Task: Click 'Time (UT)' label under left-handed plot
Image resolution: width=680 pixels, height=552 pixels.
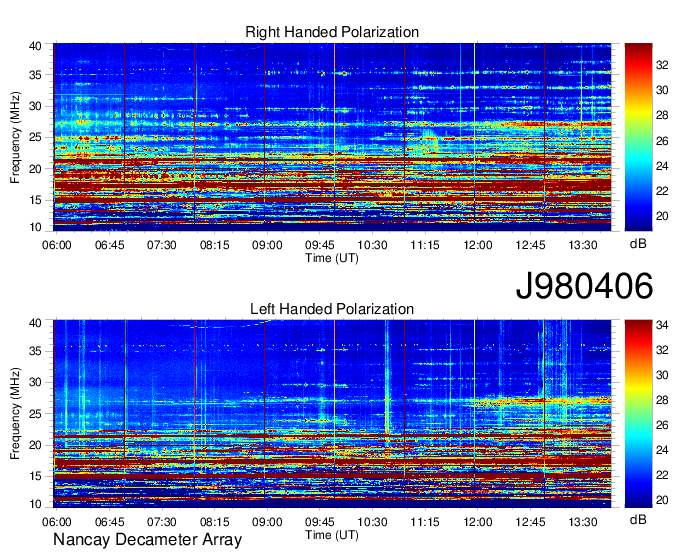Action: [x=332, y=535]
